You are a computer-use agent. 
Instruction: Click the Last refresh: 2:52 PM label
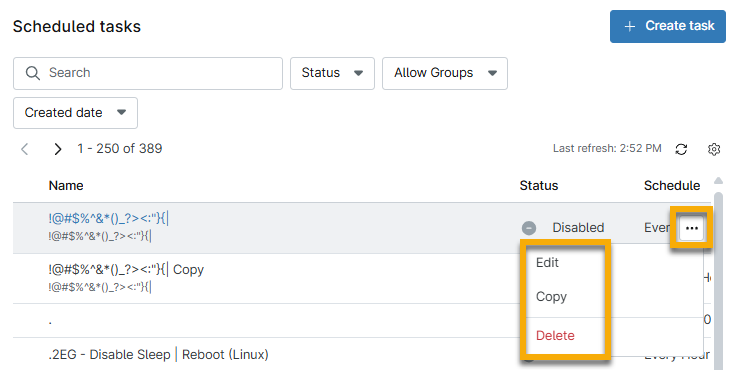coord(607,148)
